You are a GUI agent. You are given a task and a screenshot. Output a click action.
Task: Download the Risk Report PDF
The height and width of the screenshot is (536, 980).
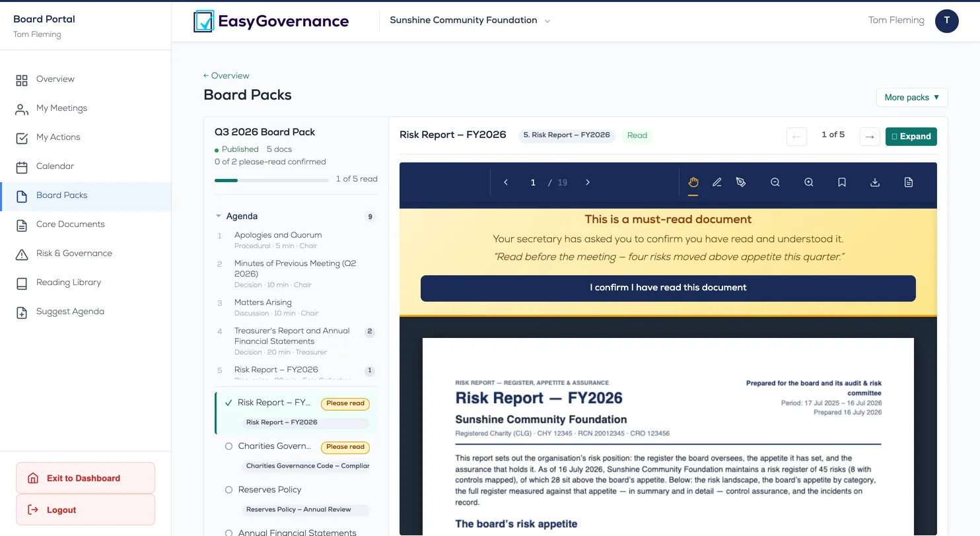875,182
